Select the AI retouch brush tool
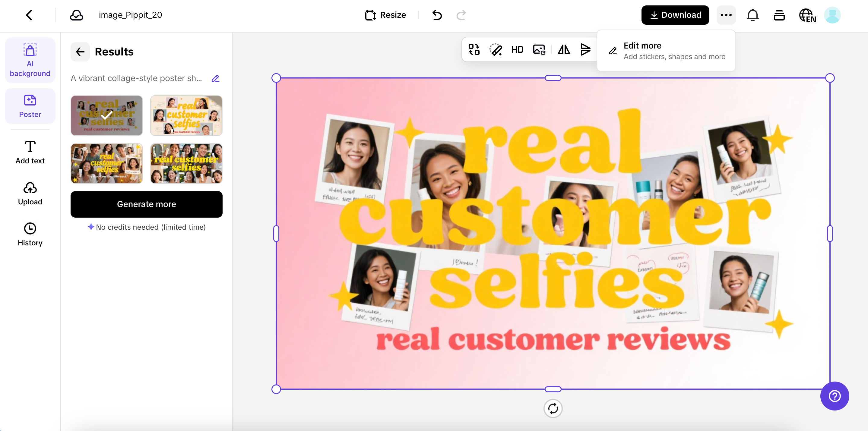 click(495, 49)
